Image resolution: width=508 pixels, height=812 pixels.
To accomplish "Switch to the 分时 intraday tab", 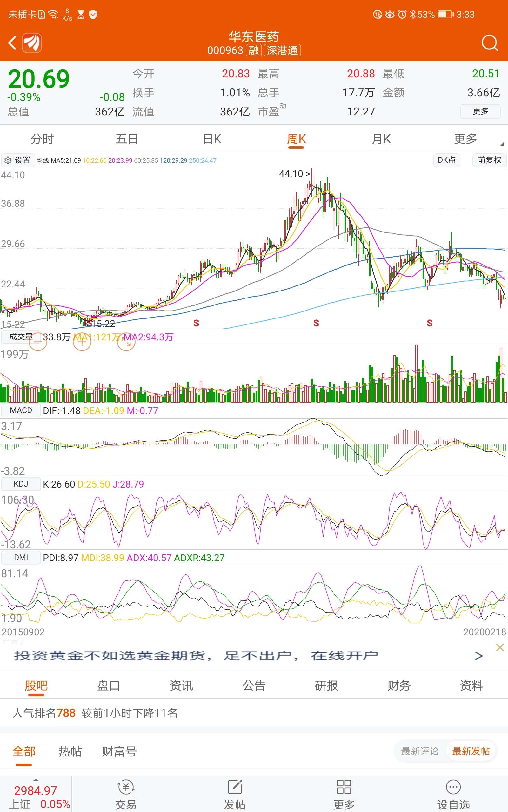I will 42,139.
